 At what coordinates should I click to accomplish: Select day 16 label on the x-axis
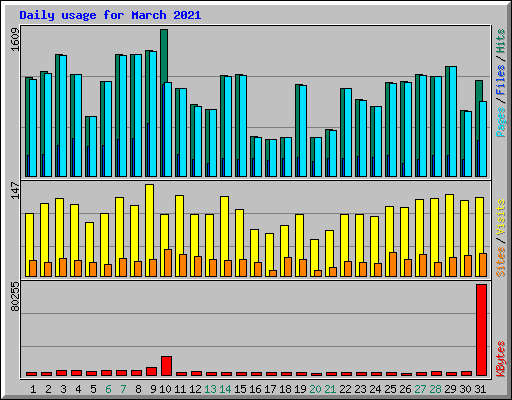tap(255, 389)
